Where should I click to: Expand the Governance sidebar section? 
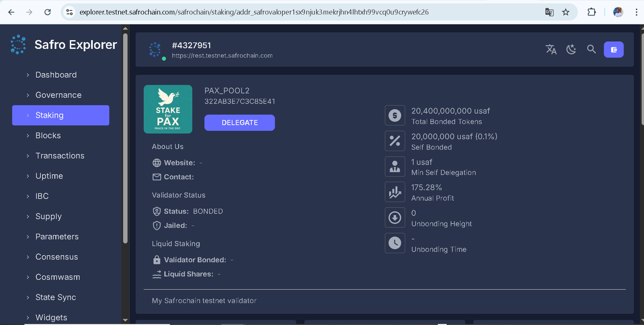(58, 95)
